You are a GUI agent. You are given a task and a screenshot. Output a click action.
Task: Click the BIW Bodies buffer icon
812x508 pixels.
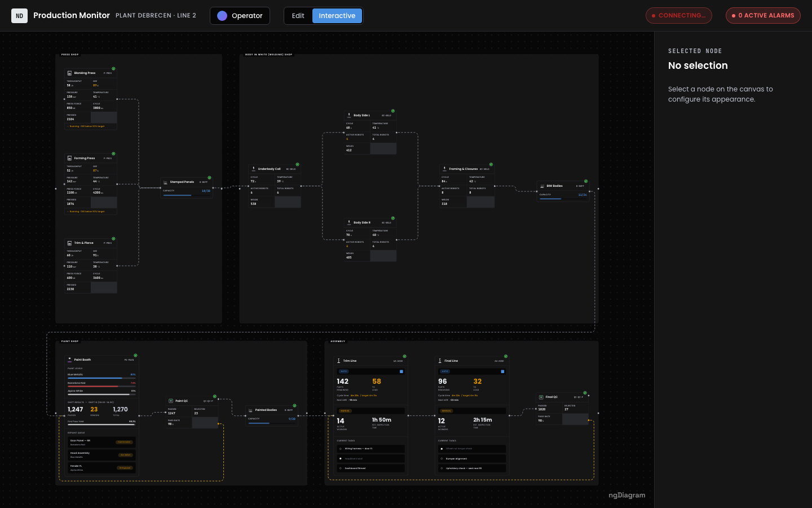pyautogui.click(x=542, y=186)
